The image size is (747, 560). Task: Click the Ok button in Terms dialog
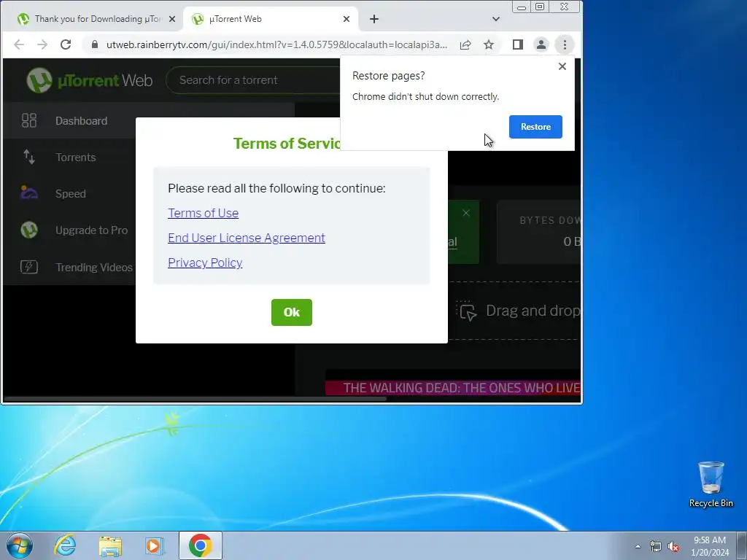[x=292, y=312]
